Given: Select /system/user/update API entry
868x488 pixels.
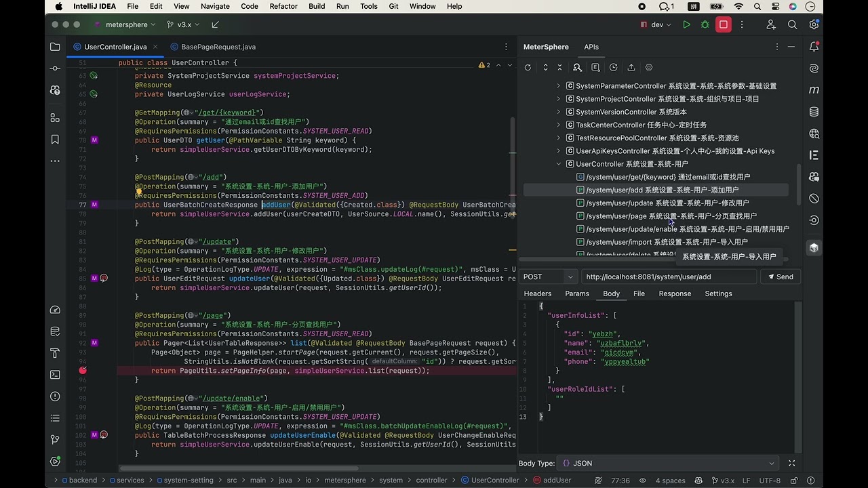Looking at the screenshot, I should (663, 203).
